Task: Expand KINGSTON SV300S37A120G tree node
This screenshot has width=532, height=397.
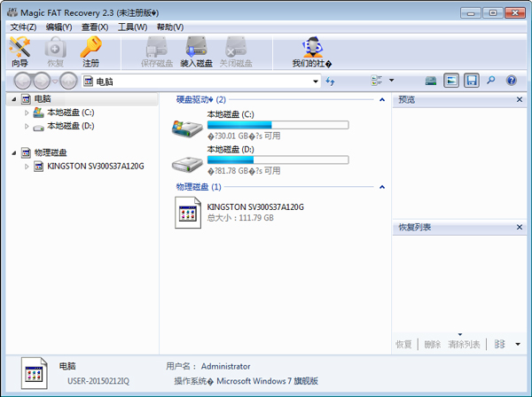Action: (27, 167)
